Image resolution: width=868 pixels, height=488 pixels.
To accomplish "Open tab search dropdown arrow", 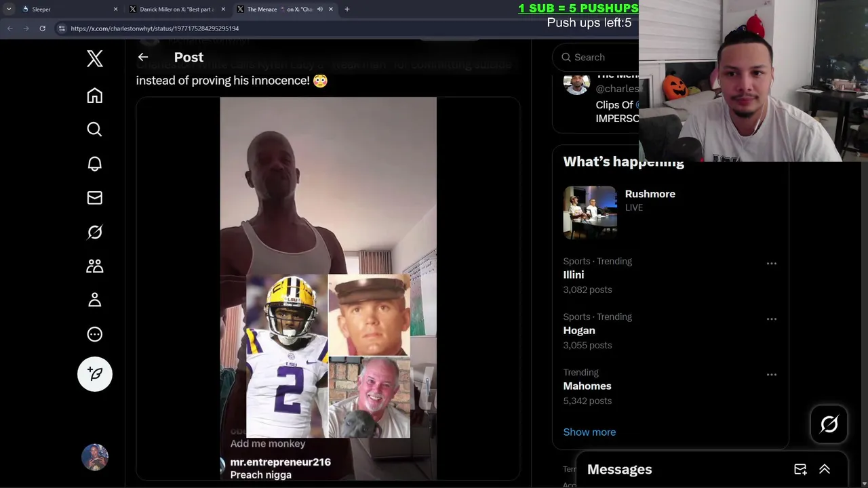I will [x=9, y=9].
